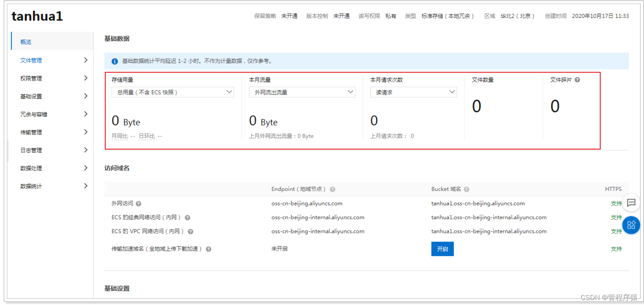This screenshot has height=305, width=644.
Task: Click 未开启 status for 传输加速域名
Action: 279,249
